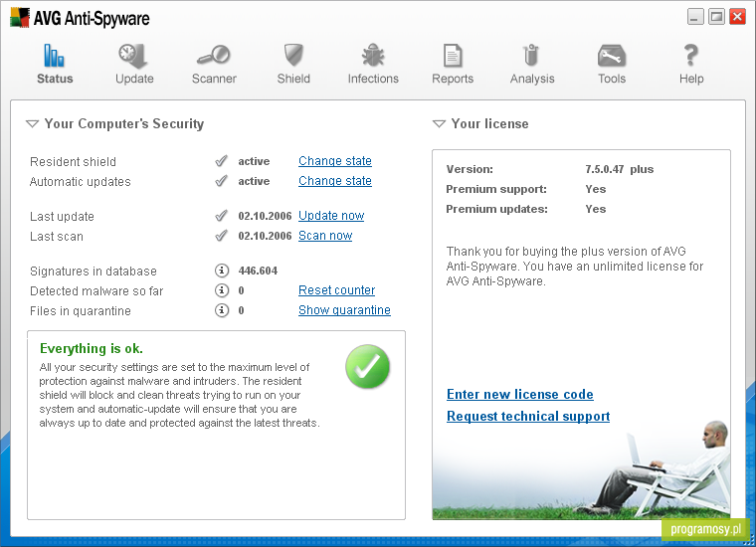Viewport: 756px width, 547px height.
Task: Click the Premium updates label
Action: tap(496, 209)
